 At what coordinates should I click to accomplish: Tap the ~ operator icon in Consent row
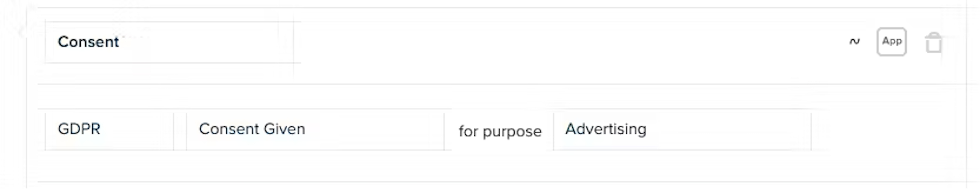(854, 42)
